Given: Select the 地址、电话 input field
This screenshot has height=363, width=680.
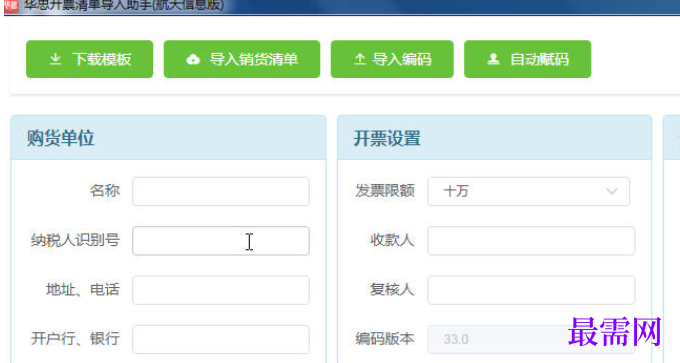Looking at the screenshot, I should tap(221, 290).
